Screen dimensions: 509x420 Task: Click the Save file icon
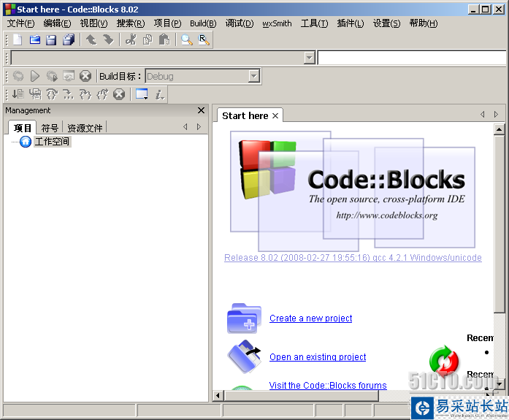pos(51,40)
